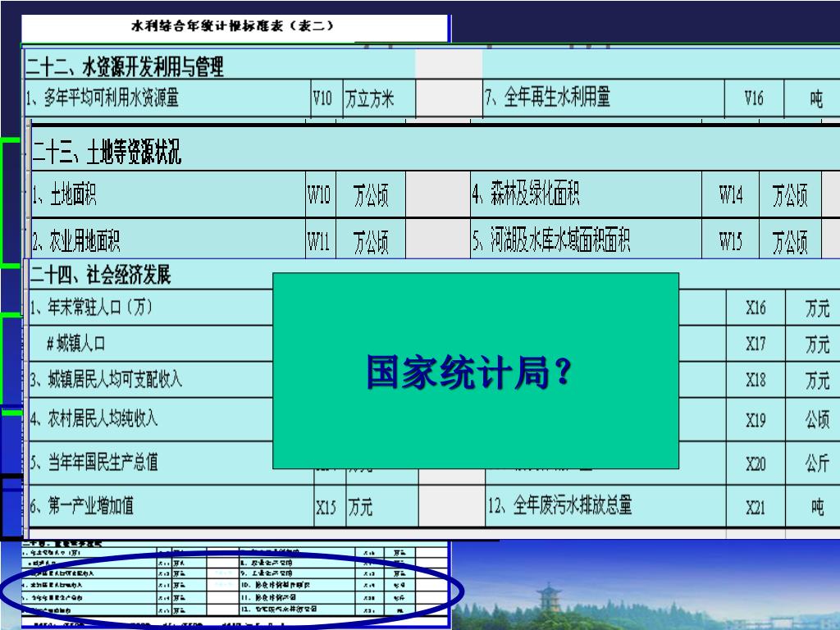Click the row label 7、全年再生水利用量
This screenshot has width=840, height=630.
click(547, 97)
